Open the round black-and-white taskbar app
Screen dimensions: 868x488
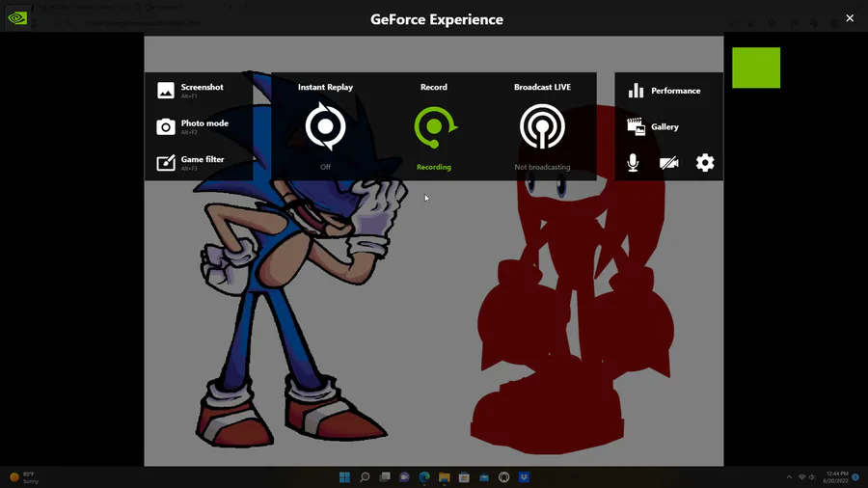pos(503,477)
